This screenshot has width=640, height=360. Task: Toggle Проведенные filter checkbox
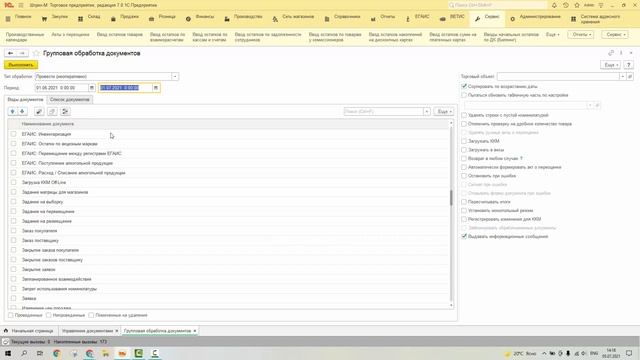(11, 315)
